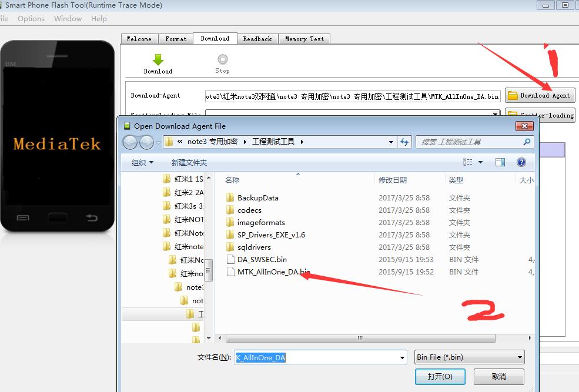The image size is (579, 392).
Task: Switch to the Memory Test tab
Action: click(x=304, y=38)
